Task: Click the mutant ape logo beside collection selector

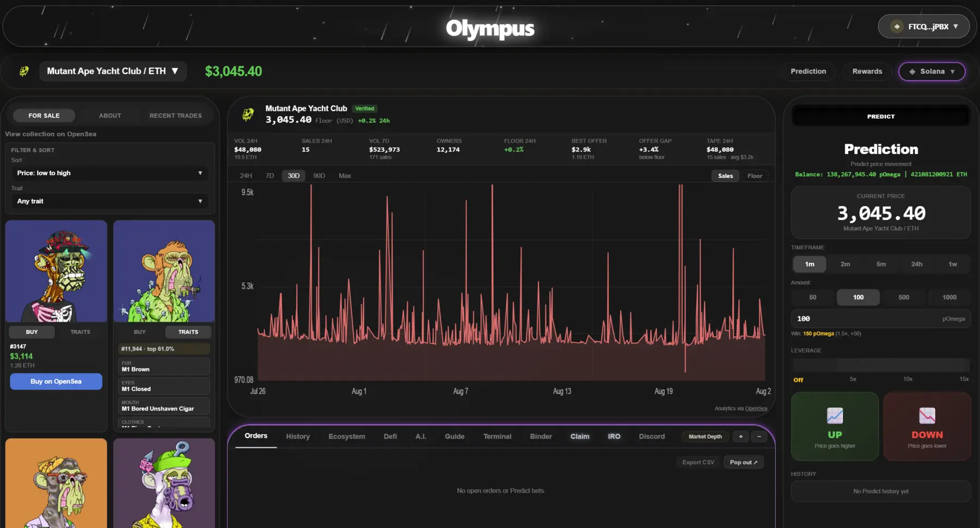Action: point(24,71)
